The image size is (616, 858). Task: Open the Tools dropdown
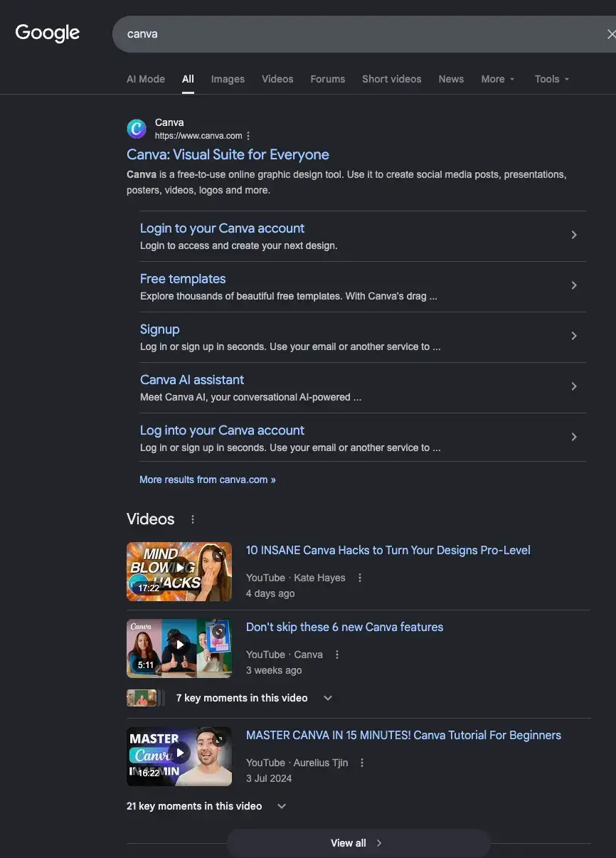coord(552,79)
